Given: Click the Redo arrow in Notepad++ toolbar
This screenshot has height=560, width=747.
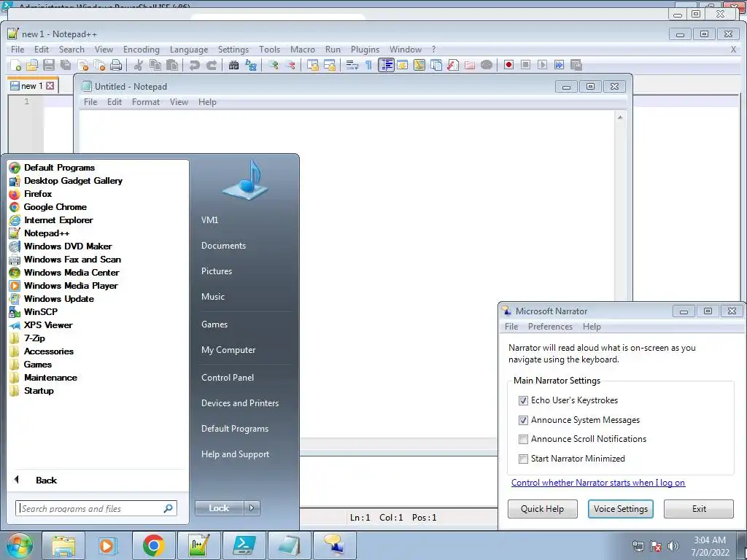Looking at the screenshot, I should (212, 65).
